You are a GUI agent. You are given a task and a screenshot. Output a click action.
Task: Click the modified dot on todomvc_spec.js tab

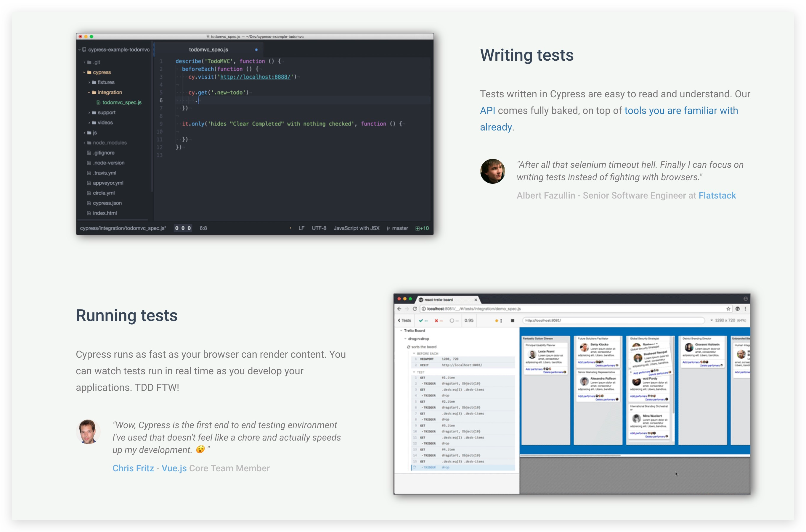256,49
